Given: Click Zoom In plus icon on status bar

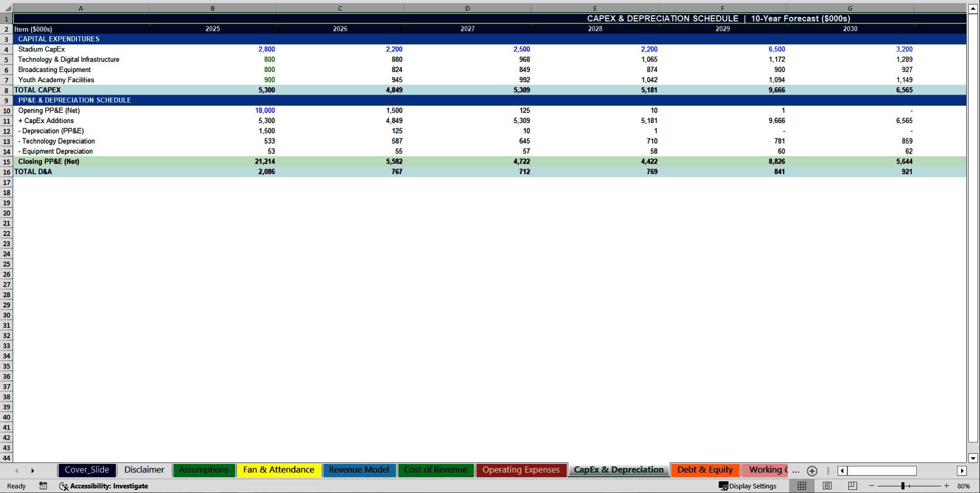Looking at the screenshot, I should [x=947, y=486].
